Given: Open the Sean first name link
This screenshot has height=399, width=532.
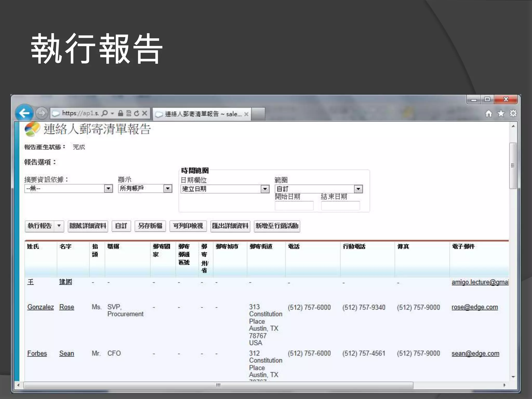Looking at the screenshot, I should [66, 354].
